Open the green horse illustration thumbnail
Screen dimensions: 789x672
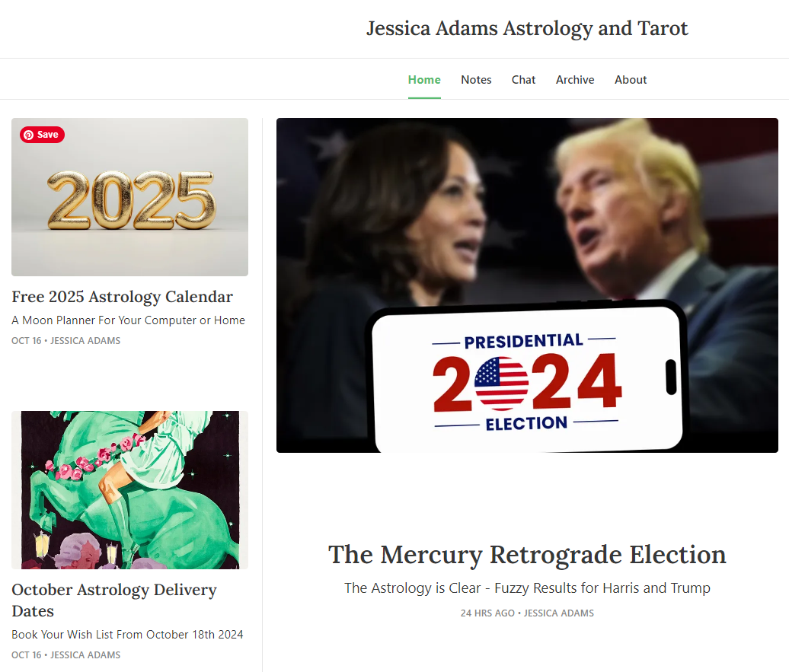point(129,490)
